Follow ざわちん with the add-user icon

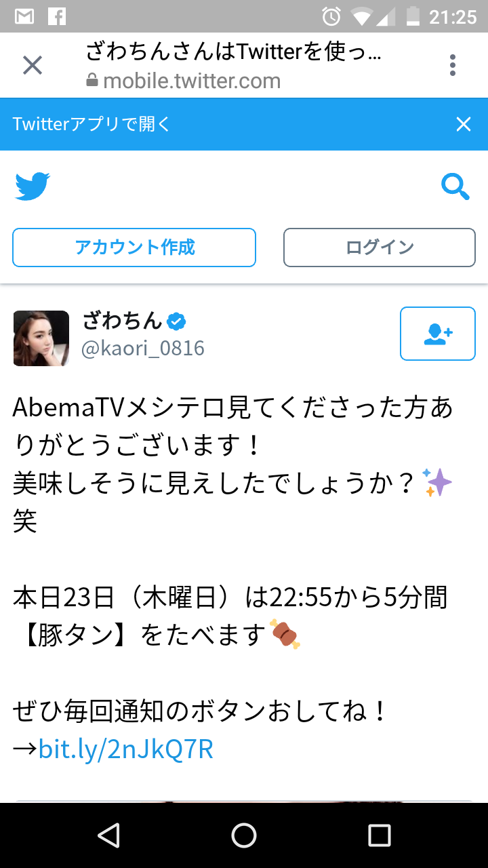pos(438,334)
